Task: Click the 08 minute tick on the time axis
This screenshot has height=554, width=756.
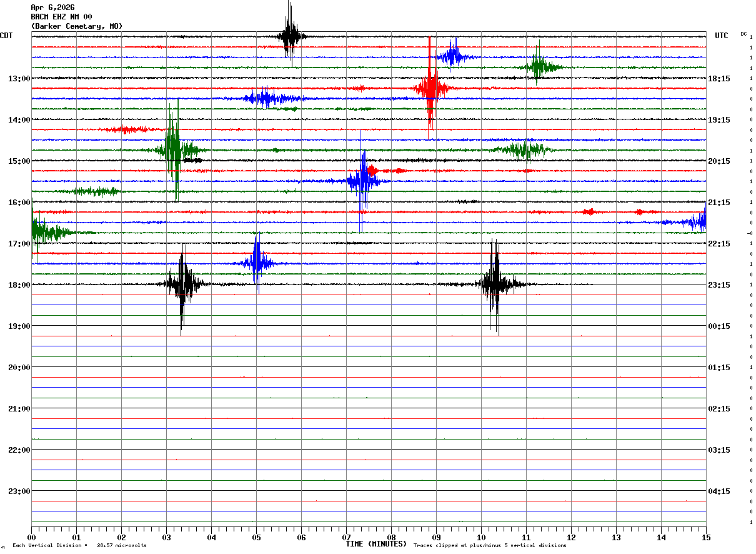Action: pos(391,537)
